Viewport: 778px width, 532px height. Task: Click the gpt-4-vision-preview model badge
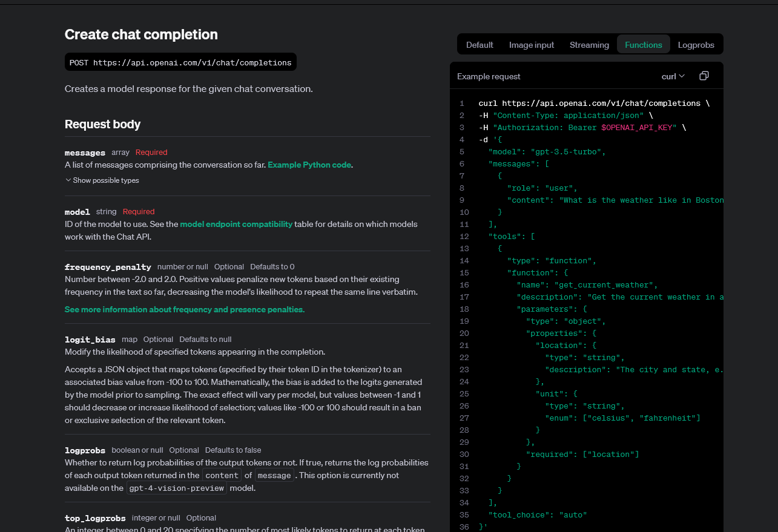[176, 488]
